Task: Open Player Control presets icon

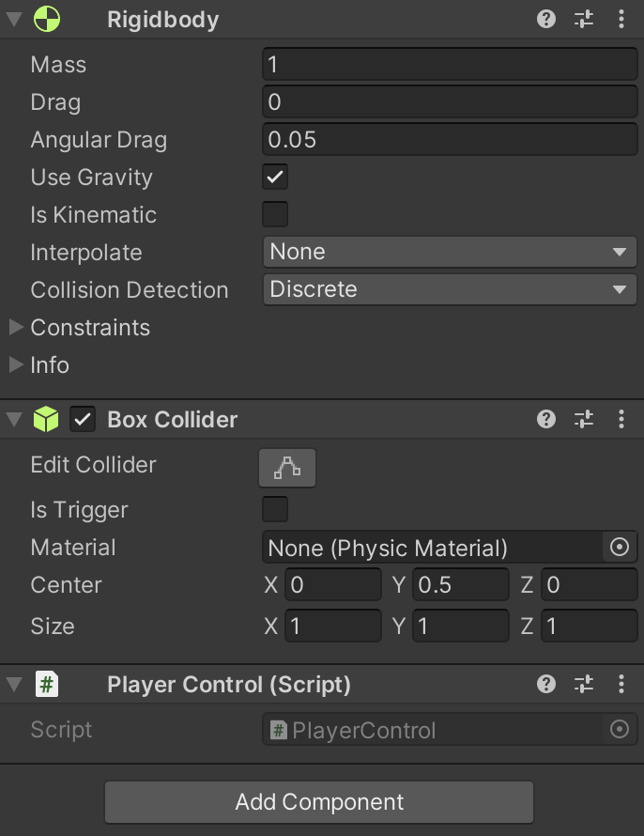Action: 584,685
